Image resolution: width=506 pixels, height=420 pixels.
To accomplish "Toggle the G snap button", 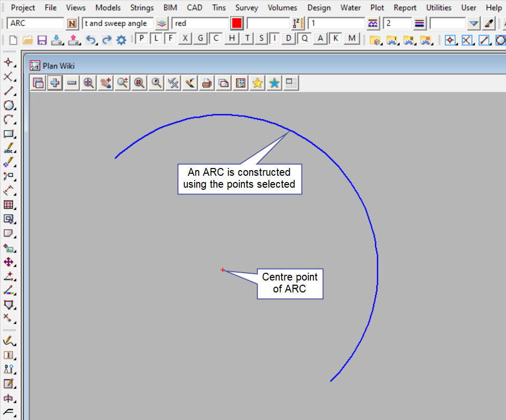I will pyautogui.click(x=200, y=38).
